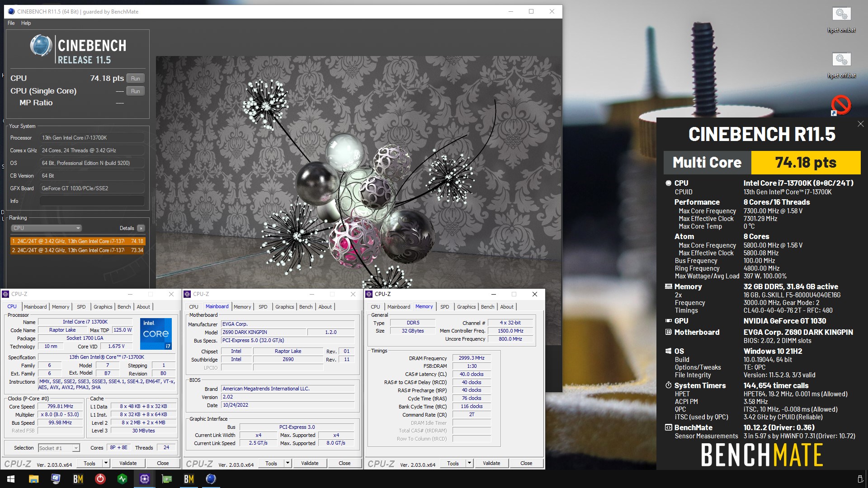Run the CPU Single Core benchmark
868x488 pixels.
click(136, 91)
